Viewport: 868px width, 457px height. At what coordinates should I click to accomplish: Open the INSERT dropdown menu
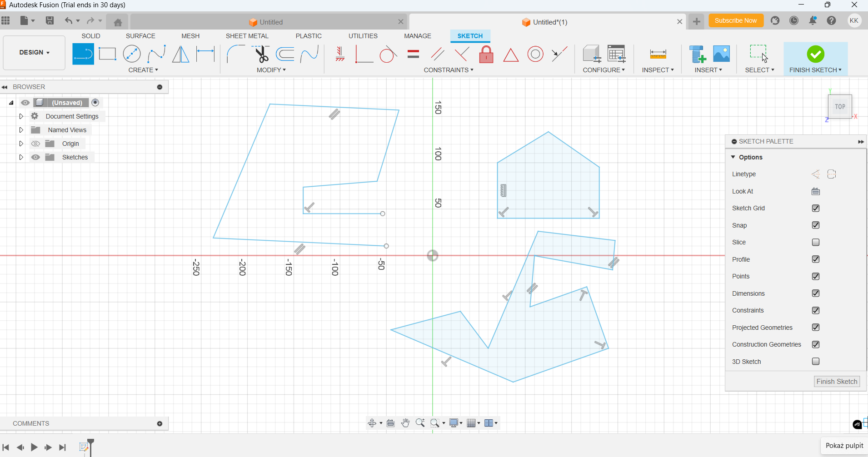coord(708,70)
